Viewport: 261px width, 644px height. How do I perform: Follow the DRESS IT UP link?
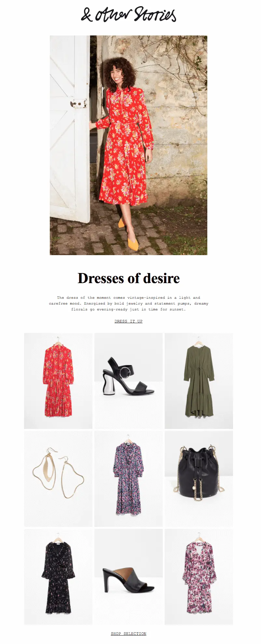129,321
